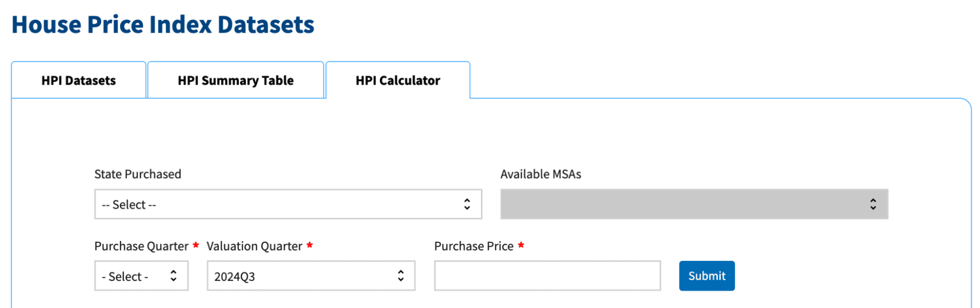Click the State Purchased up-down arrow icon
This screenshot has height=308, width=980.
[x=467, y=204]
